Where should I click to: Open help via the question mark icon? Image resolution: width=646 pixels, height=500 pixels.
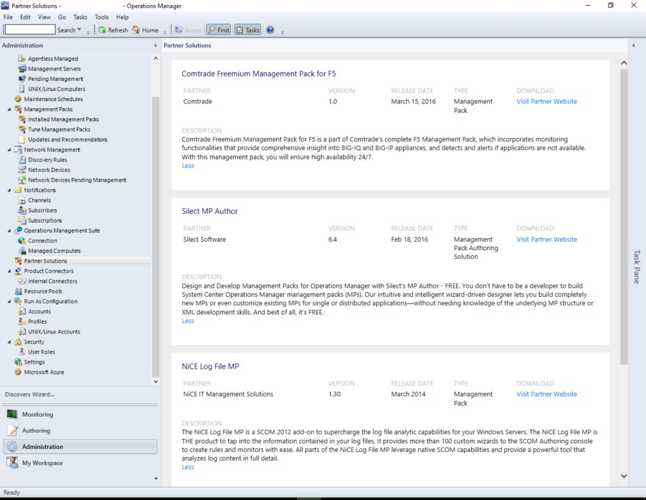(x=270, y=30)
